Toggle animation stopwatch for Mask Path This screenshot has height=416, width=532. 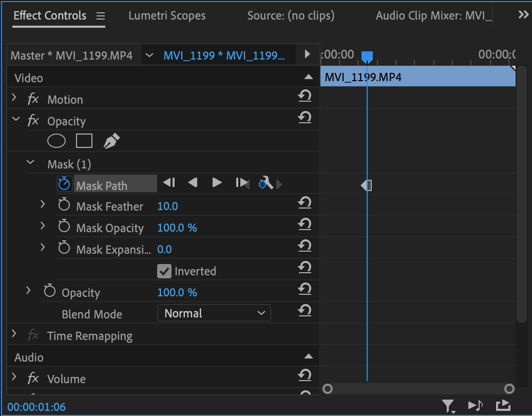click(64, 183)
